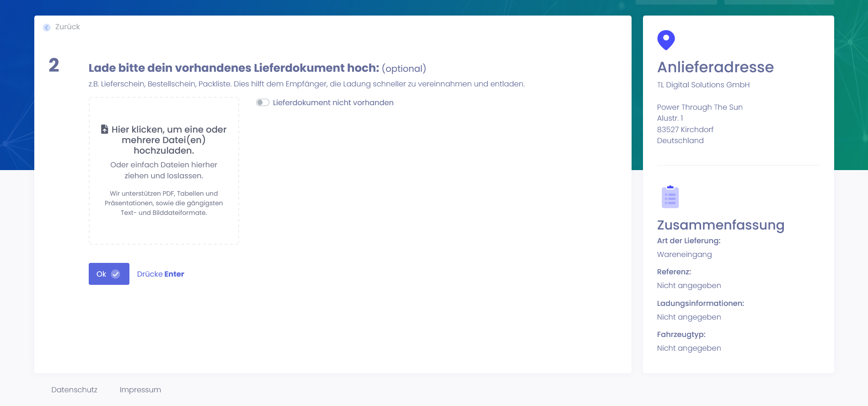Screen dimensions: 868x406
Task: Click the Fahrzeugtyp label in summary
Action: point(681,334)
